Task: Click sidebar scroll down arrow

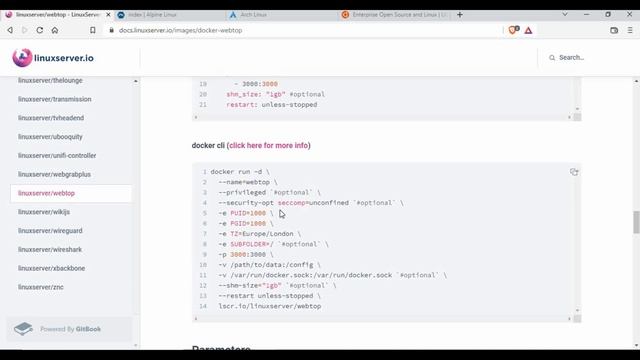Action: pyautogui.click(x=136, y=345)
